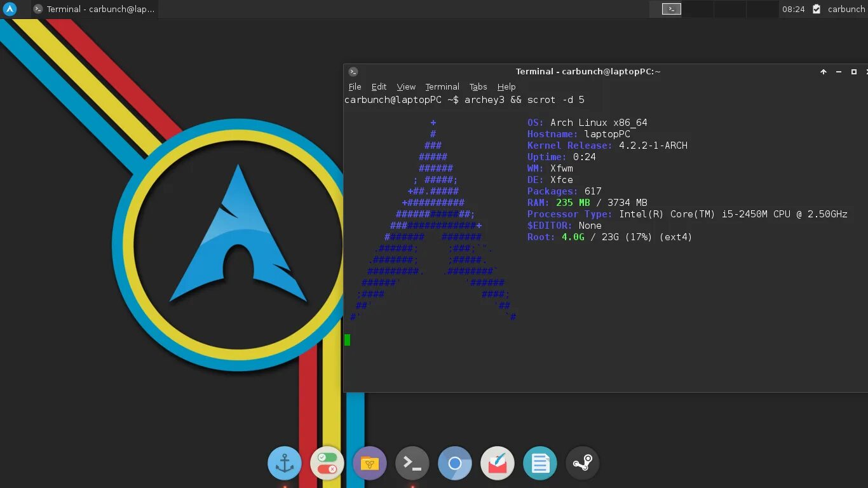Open the Edit menu in Terminal

tap(379, 87)
